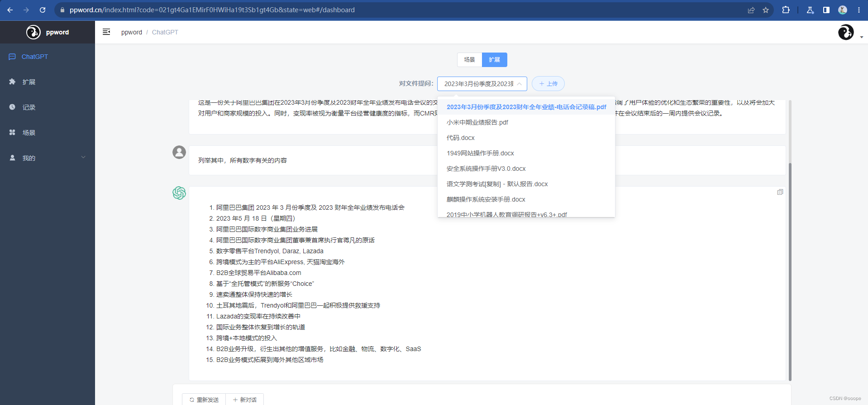Open the Chrome three-dot menu
The width and height of the screenshot is (868, 405).
[859, 10]
